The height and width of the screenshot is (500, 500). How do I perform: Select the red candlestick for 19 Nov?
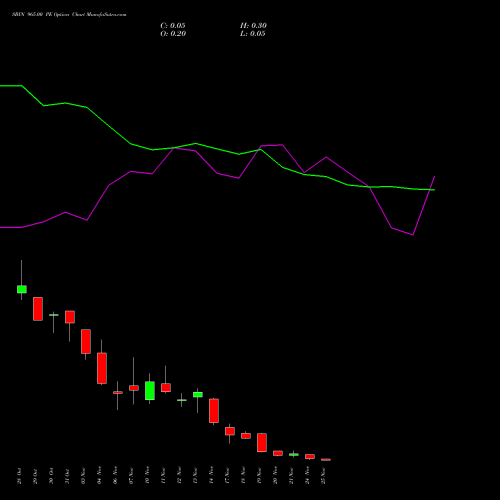click(x=262, y=443)
